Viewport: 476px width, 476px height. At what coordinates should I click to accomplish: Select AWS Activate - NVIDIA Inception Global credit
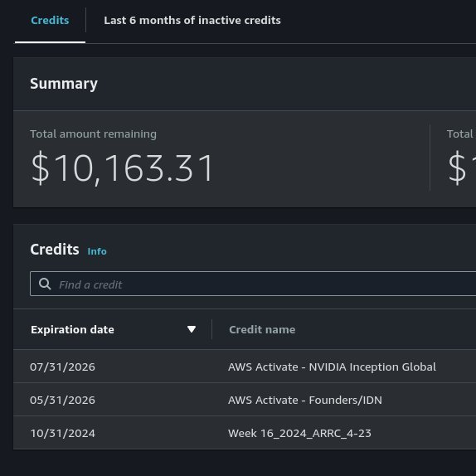pos(332,367)
